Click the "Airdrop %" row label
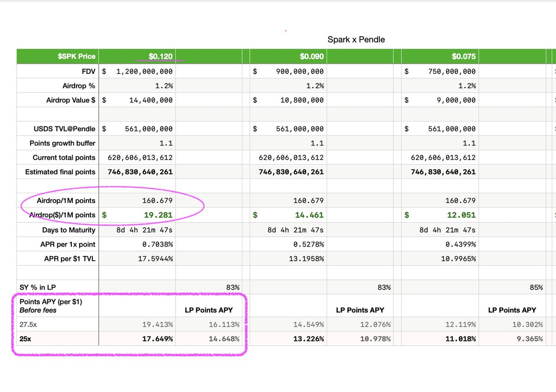The image size is (556, 392). tap(79, 86)
